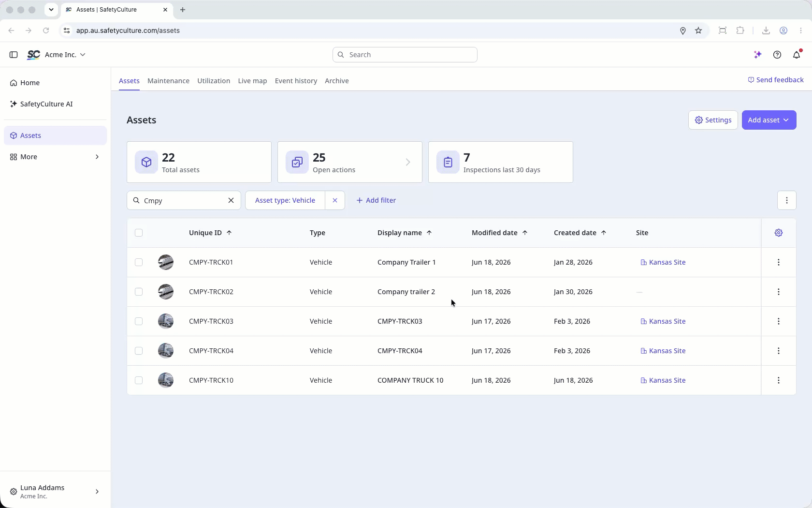This screenshot has width=812, height=508.
Task: Open table more options above the table
Action: pyautogui.click(x=787, y=200)
